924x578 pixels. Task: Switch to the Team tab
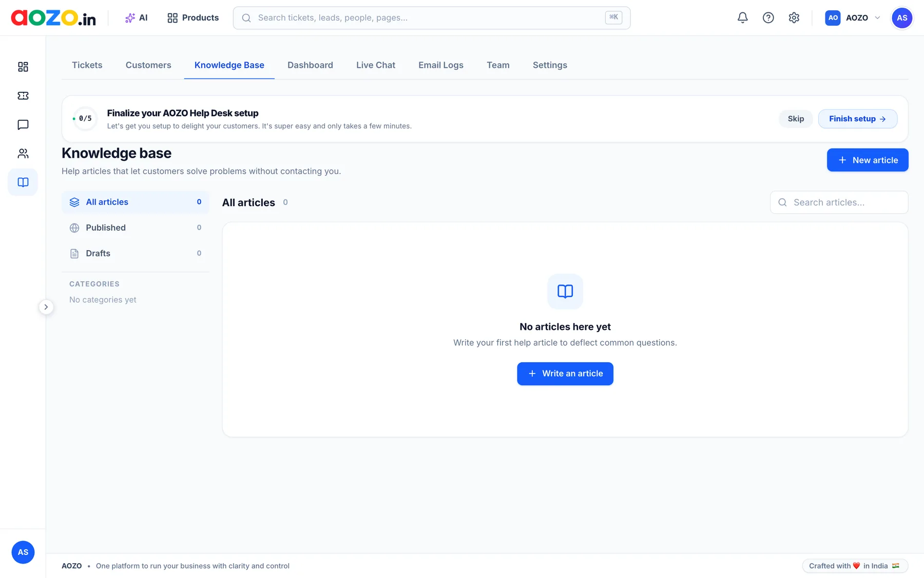pos(498,65)
